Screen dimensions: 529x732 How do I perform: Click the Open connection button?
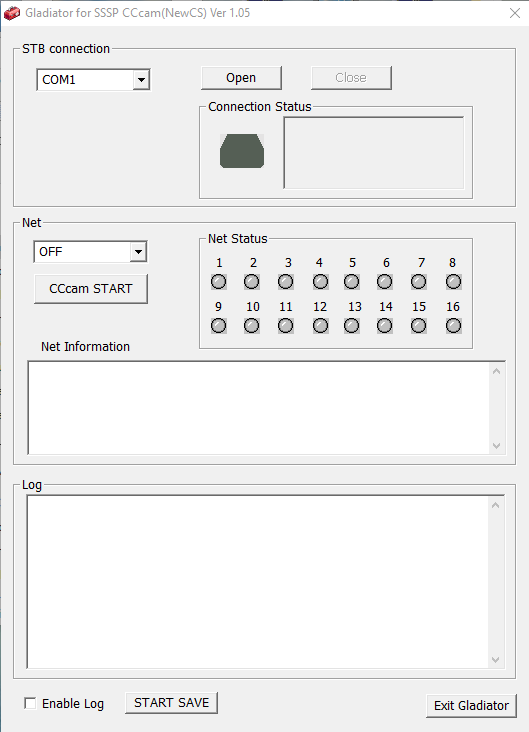tap(241, 77)
